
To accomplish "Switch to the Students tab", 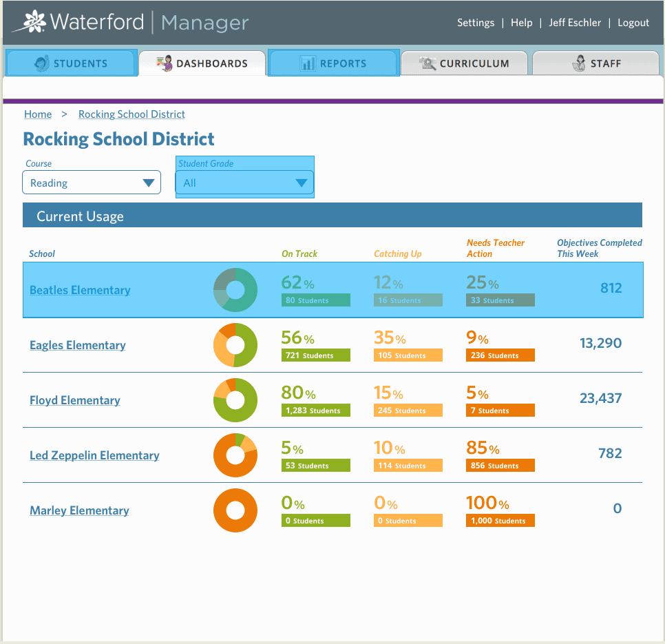I will point(72,63).
